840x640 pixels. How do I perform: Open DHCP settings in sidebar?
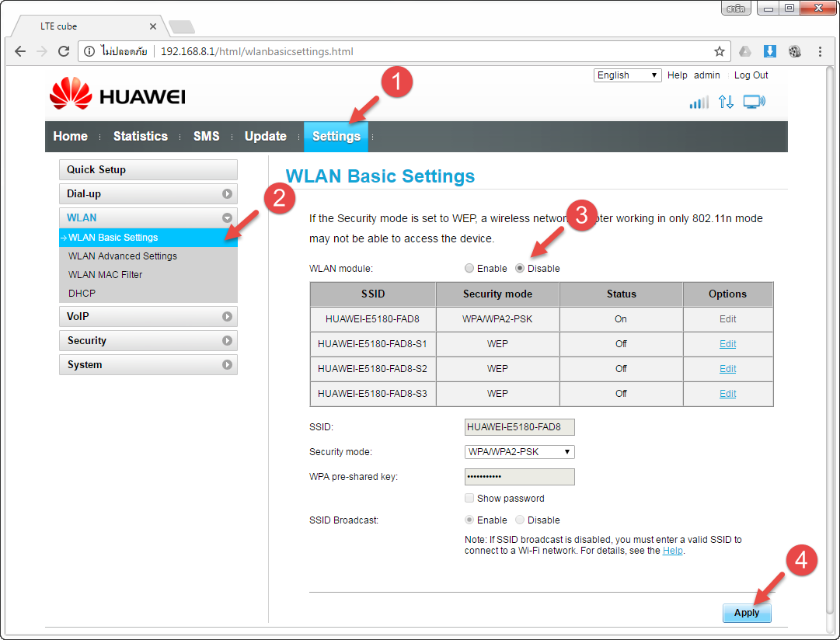coord(82,294)
